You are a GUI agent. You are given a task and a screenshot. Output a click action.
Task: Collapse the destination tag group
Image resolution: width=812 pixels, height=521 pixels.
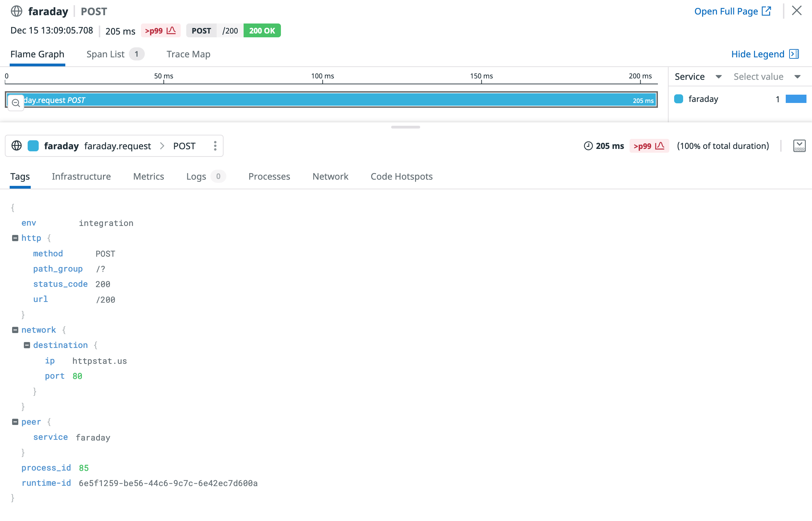tap(27, 345)
